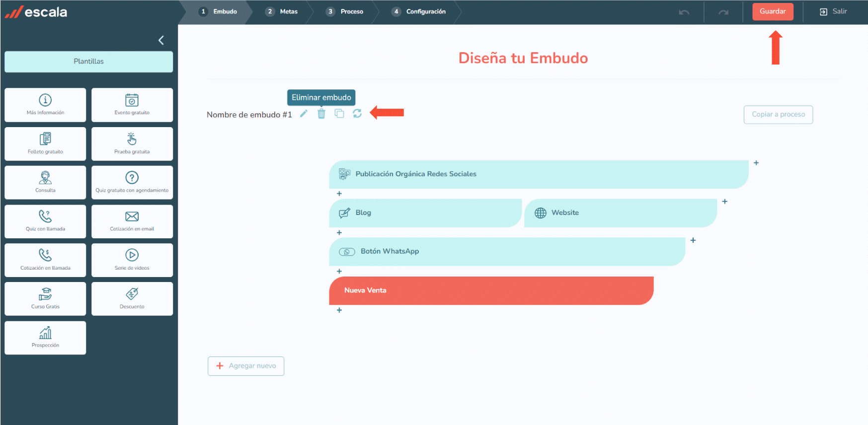Viewport: 868px width, 425px height.
Task: Go to step 1 Embudo
Action: pos(219,11)
